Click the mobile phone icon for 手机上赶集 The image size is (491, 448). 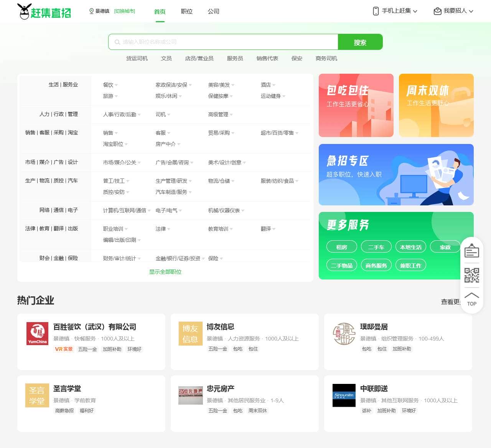(376, 11)
